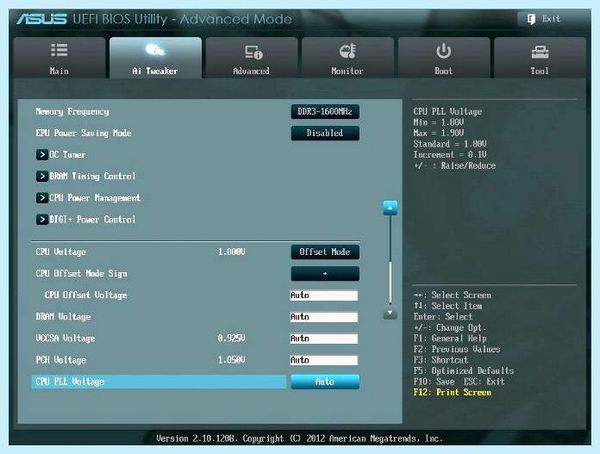Click the Exit door icon
Screen dimensions: 600x454
point(531,19)
